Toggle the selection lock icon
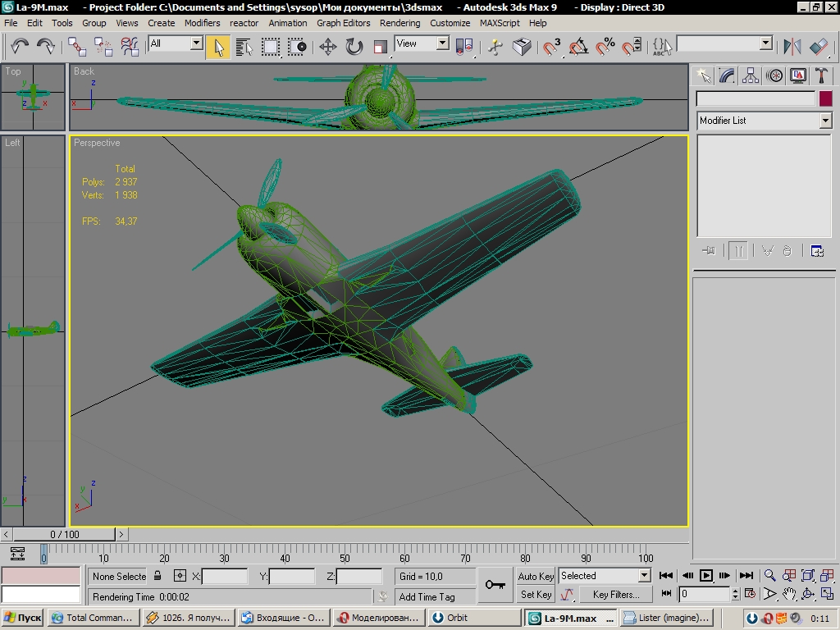This screenshot has width=840, height=630. tap(157, 577)
